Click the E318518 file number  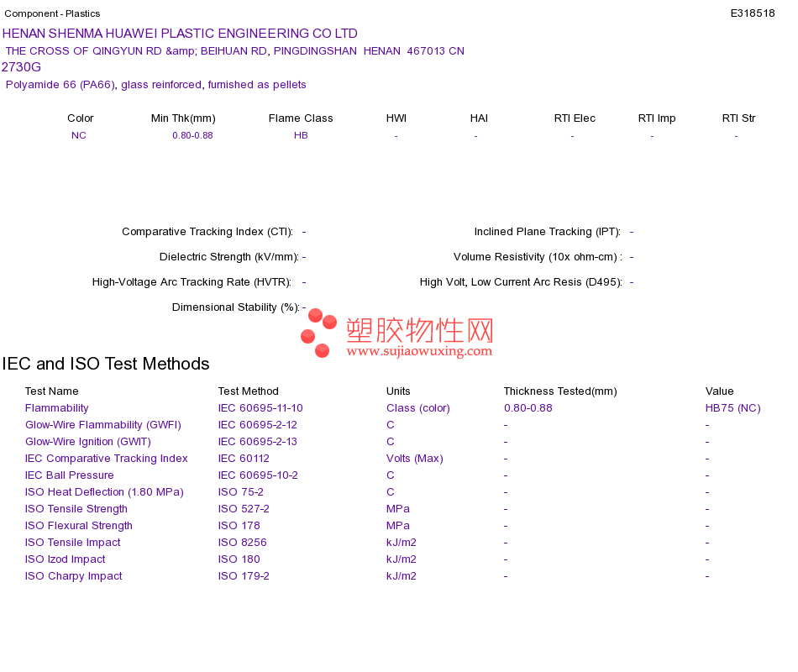click(753, 13)
